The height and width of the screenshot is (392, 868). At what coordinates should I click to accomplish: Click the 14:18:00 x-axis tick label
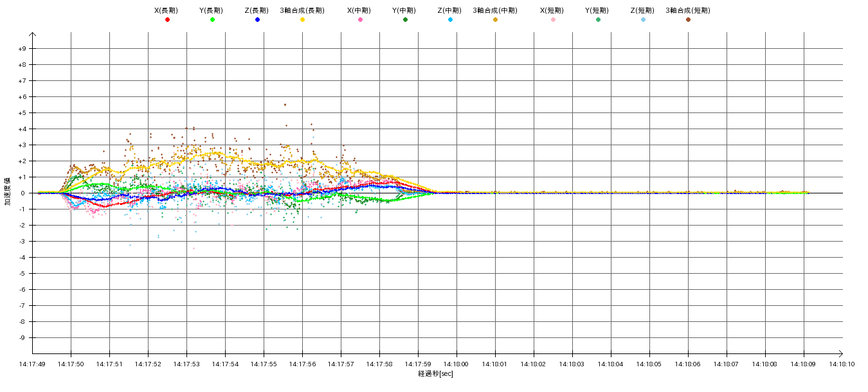457,364
